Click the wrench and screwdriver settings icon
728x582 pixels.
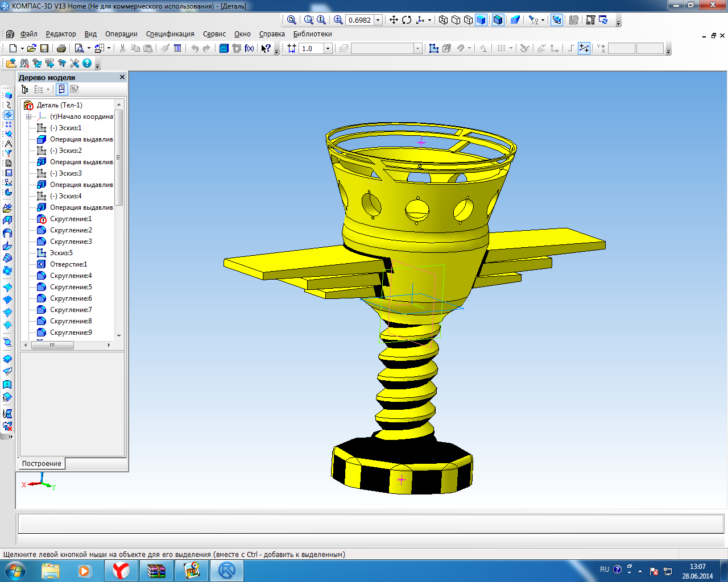[x=75, y=63]
